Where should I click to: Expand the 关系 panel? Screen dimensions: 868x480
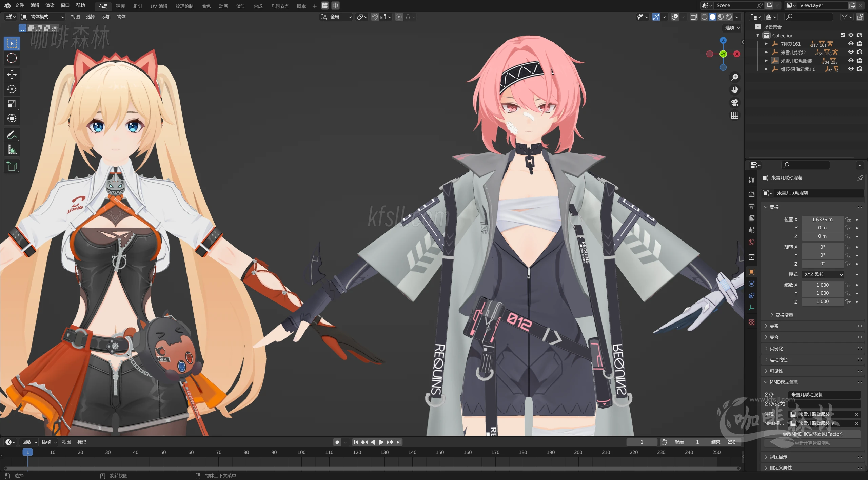pyautogui.click(x=812, y=326)
